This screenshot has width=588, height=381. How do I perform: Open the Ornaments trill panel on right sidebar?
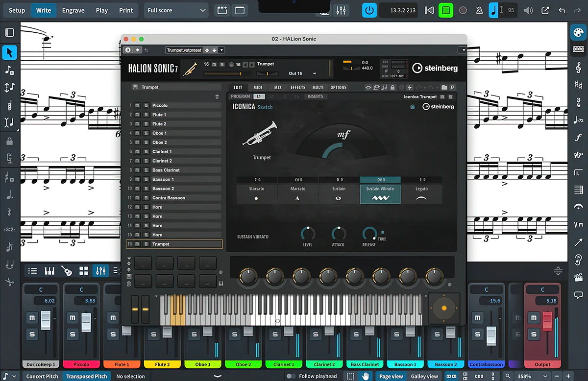pyautogui.click(x=578, y=155)
